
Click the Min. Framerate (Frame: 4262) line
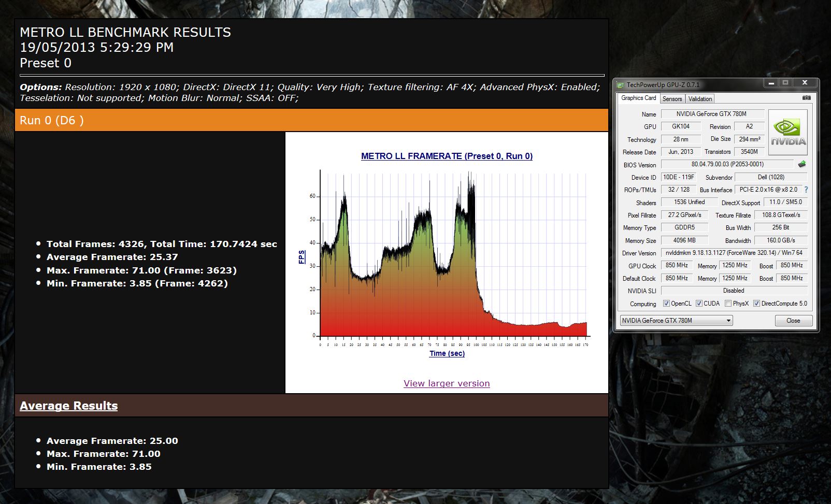(x=137, y=283)
